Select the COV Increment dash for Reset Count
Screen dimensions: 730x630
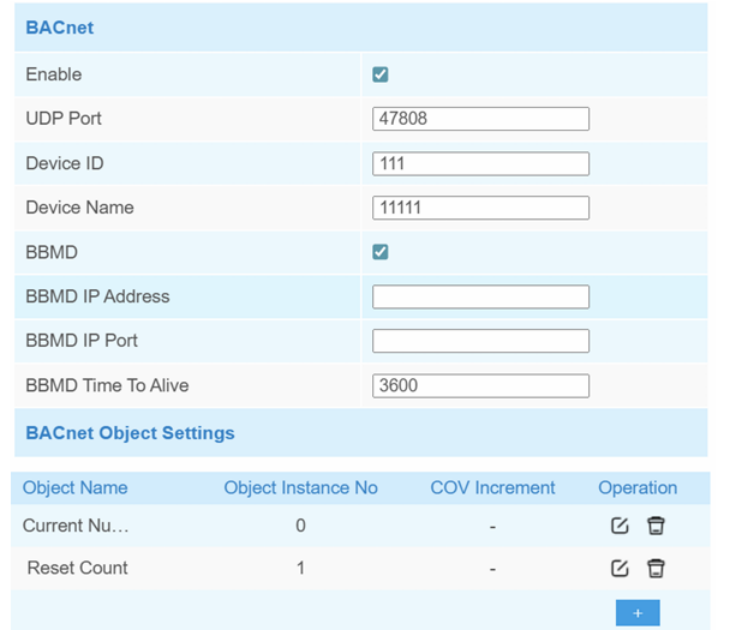pyautogui.click(x=493, y=569)
